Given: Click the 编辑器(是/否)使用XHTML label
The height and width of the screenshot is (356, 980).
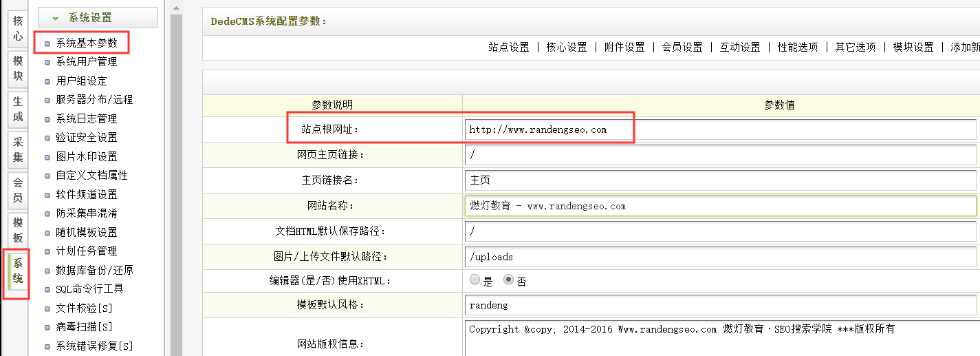Looking at the screenshot, I should pos(329,280).
